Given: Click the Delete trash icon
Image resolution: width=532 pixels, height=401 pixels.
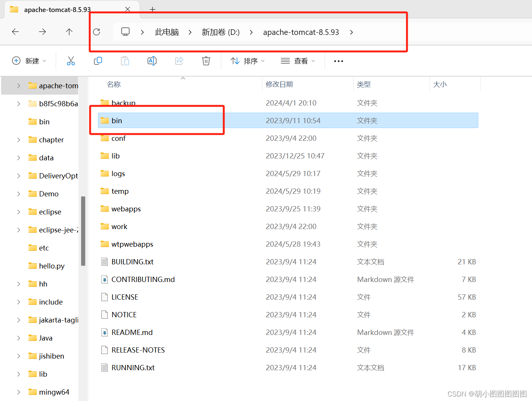Looking at the screenshot, I should pyautogui.click(x=206, y=60).
